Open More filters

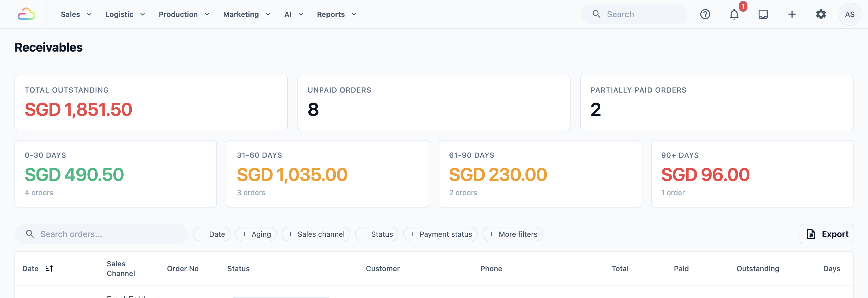click(x=512, y=234)
